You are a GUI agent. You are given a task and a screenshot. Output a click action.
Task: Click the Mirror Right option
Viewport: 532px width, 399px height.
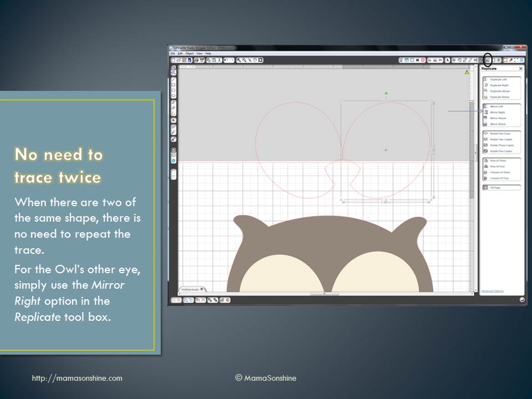pyautogui.click(x=497, y=112)
